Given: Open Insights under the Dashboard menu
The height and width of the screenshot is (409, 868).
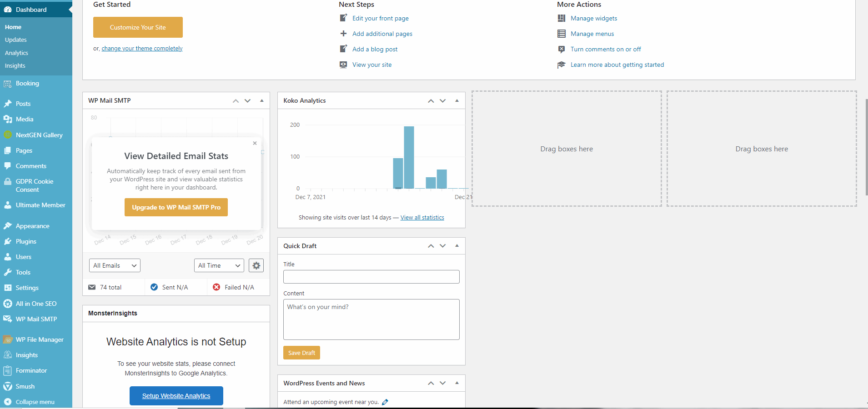Looking at the screenshot, I should tap(15, 65).
